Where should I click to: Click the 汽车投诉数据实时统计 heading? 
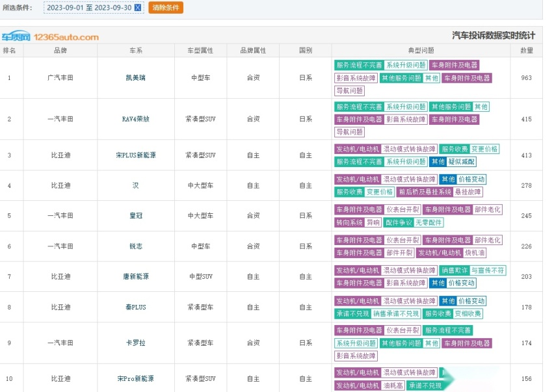(x=494, y=35)
